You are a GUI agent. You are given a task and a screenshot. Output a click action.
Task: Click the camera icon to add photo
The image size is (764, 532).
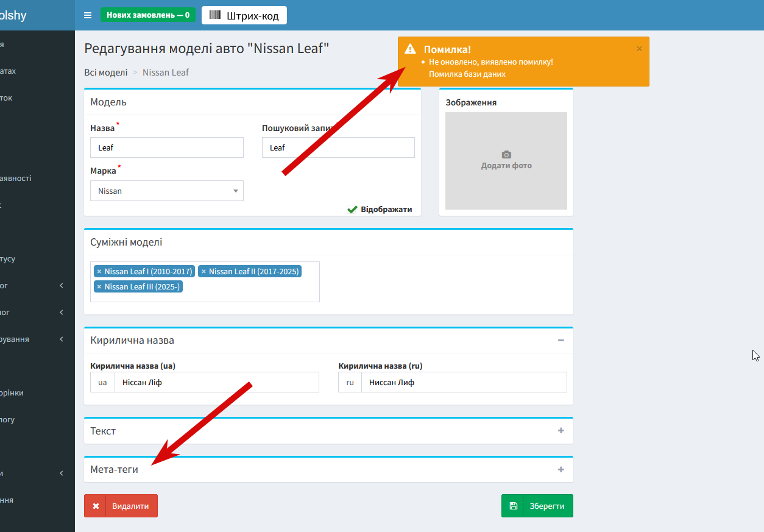tap(506, 155)
